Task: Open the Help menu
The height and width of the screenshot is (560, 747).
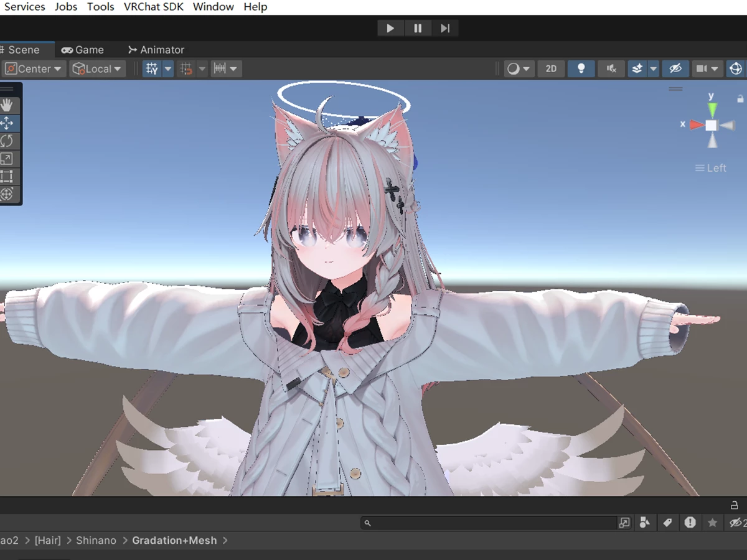Action: point(255,7)
